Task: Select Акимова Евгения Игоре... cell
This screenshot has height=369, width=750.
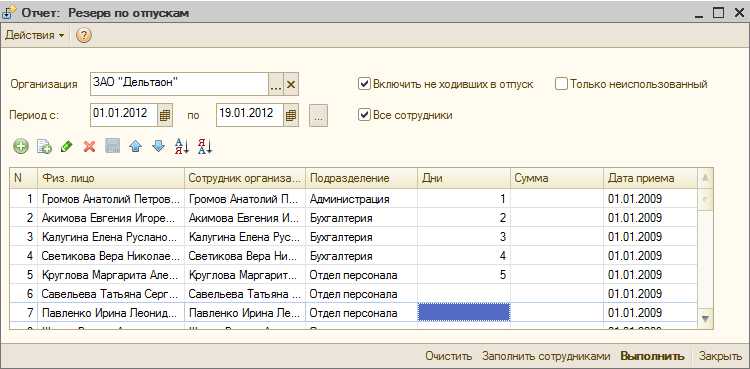Action: [111, 218]
